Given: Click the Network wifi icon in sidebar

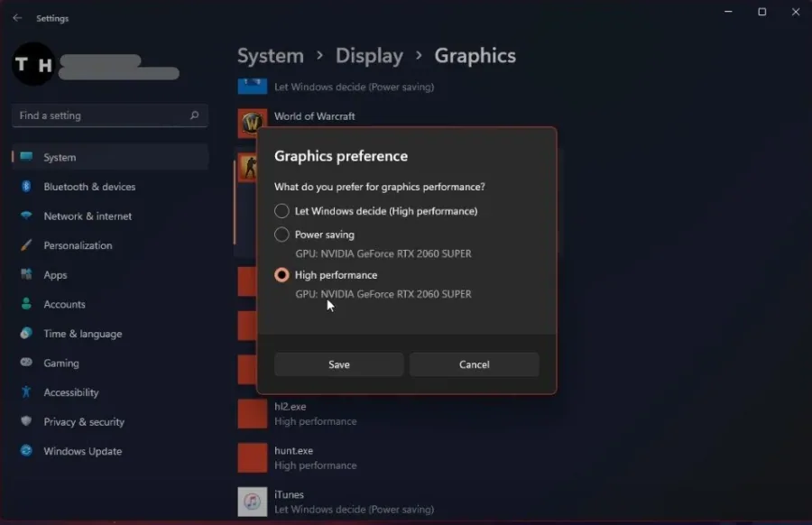Looking at the screenshot, I should (26, 216).
